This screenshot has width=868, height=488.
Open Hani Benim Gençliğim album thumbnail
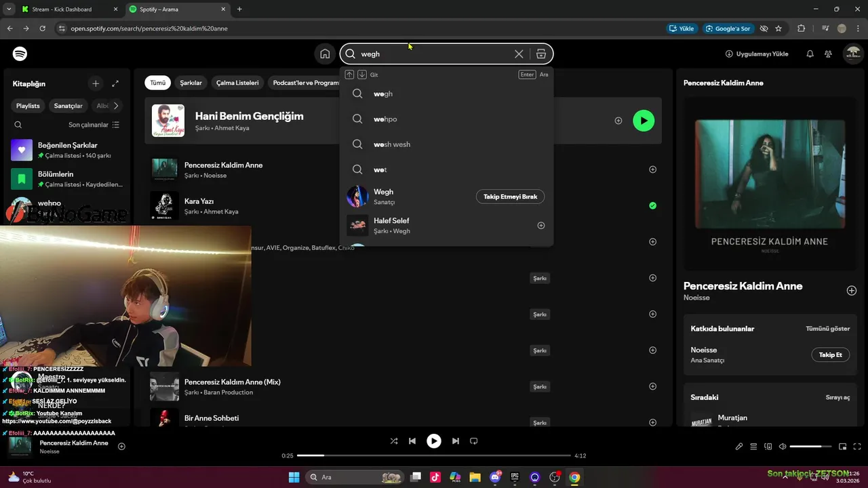[x=168, y=121]
